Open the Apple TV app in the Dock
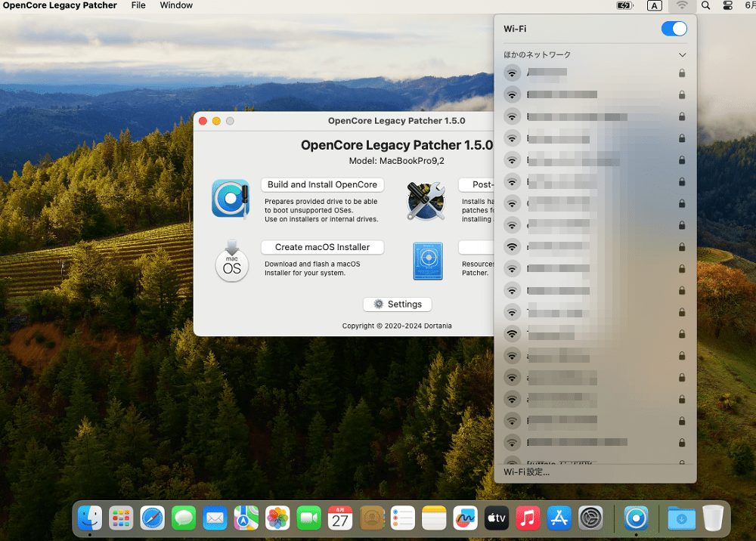This screenshot has height=541, width=756. 497,518
